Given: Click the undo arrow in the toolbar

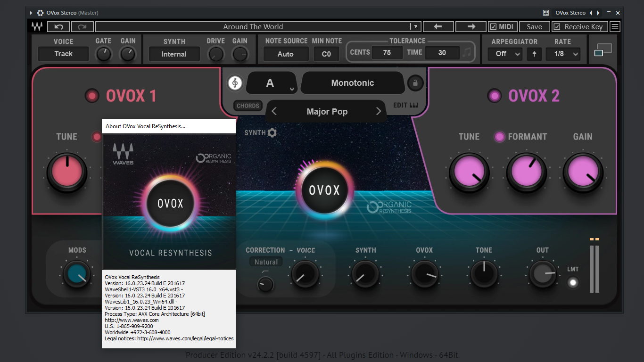Looking at the screenshot, I should [x=58, y=27].
